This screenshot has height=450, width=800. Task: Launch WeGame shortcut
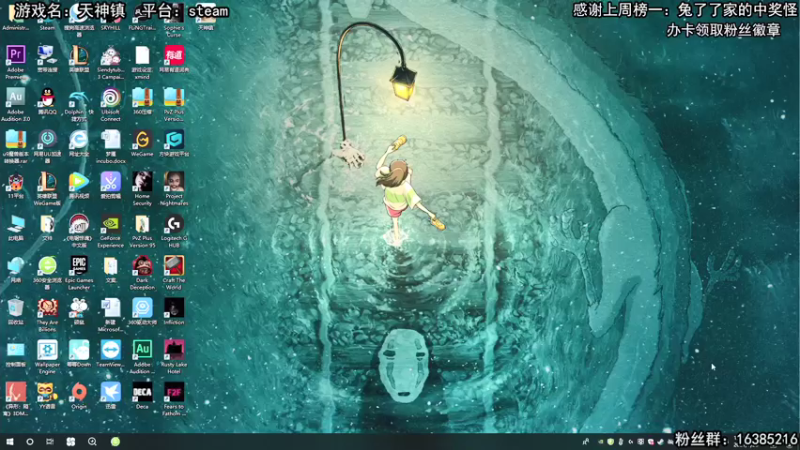[142, 139]
